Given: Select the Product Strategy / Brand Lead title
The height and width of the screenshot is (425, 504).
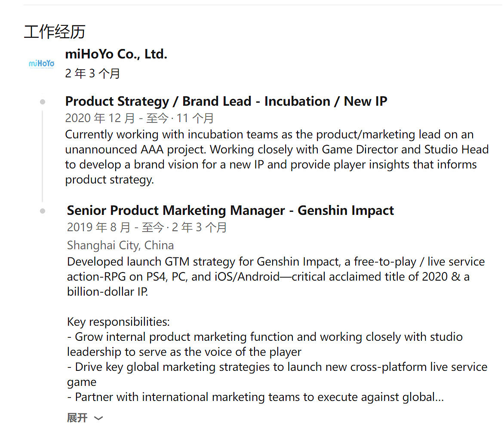Looking at the screenshot, I should pyautogui.click(x=226, y=101).
